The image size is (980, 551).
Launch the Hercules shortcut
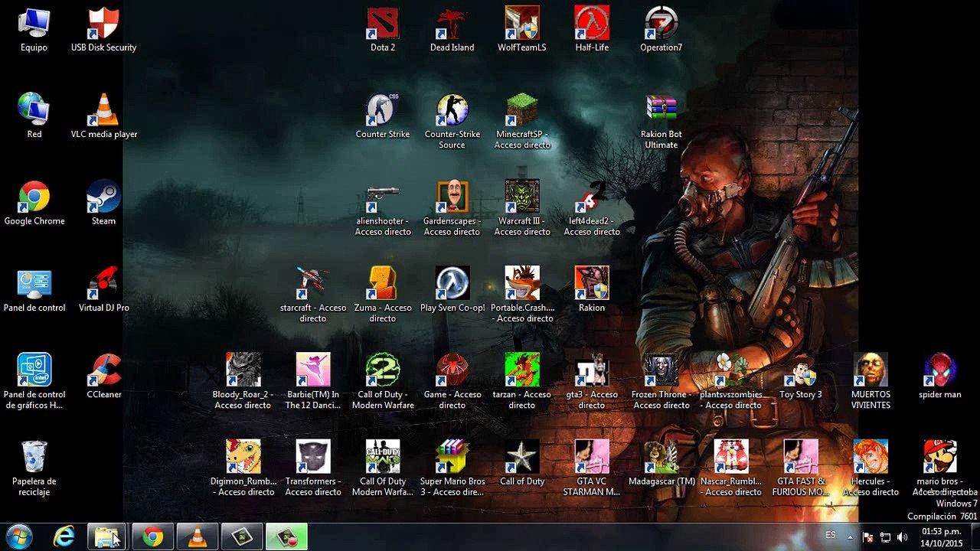pyautogui.click(x=871, y=468)
